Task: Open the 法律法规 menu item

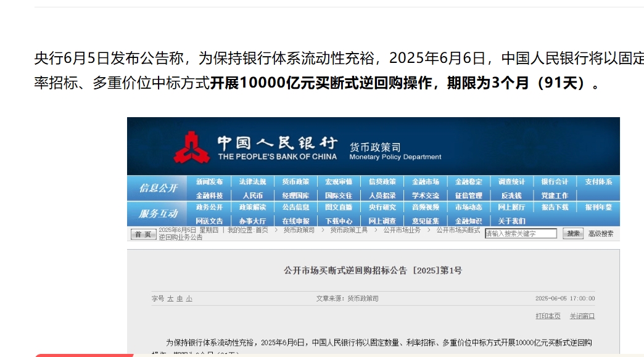Action: (252, 182)
